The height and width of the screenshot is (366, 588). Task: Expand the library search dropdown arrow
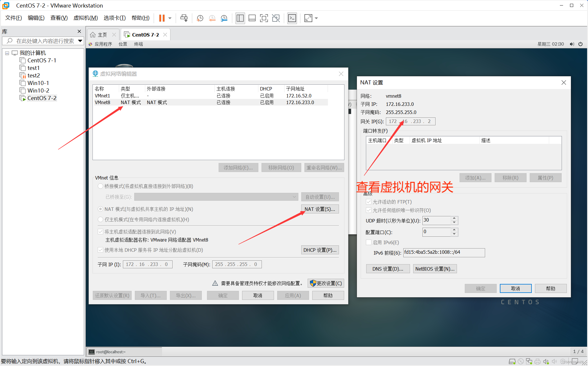coord(80,41)
